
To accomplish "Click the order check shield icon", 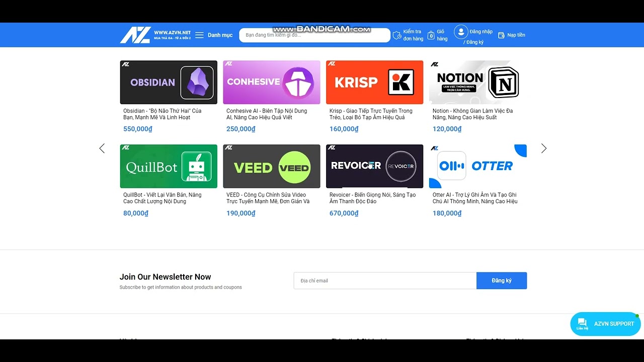I will point(397,35).
